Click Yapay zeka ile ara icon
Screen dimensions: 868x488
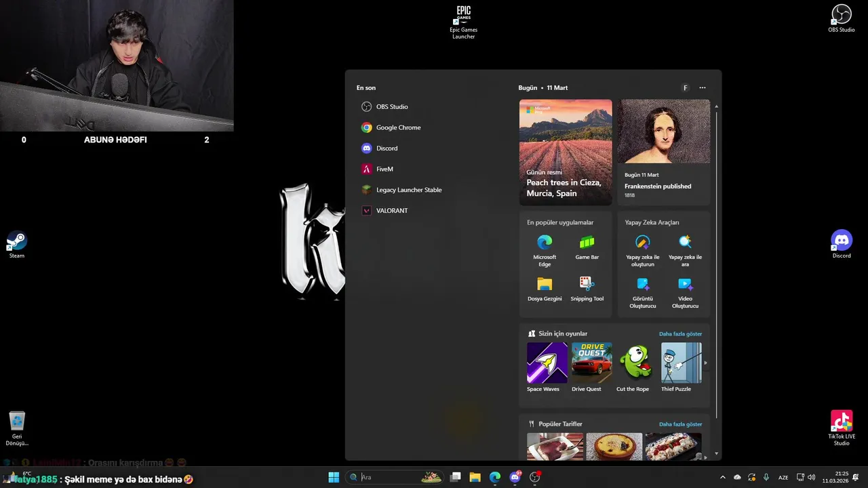[x=686, y=250]
